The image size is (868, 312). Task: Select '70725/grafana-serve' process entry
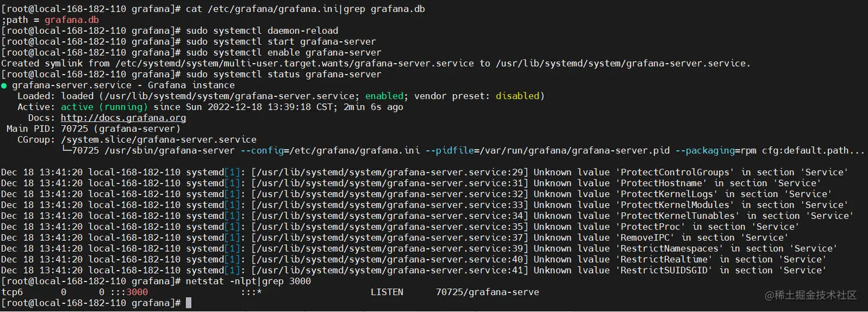[x=487, y=292]
